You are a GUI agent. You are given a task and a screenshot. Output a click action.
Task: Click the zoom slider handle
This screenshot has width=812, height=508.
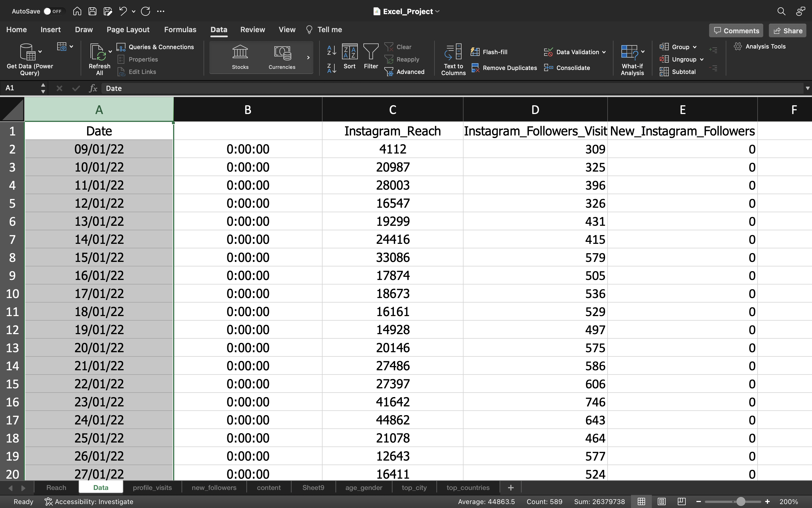click(x=741, y=502)
